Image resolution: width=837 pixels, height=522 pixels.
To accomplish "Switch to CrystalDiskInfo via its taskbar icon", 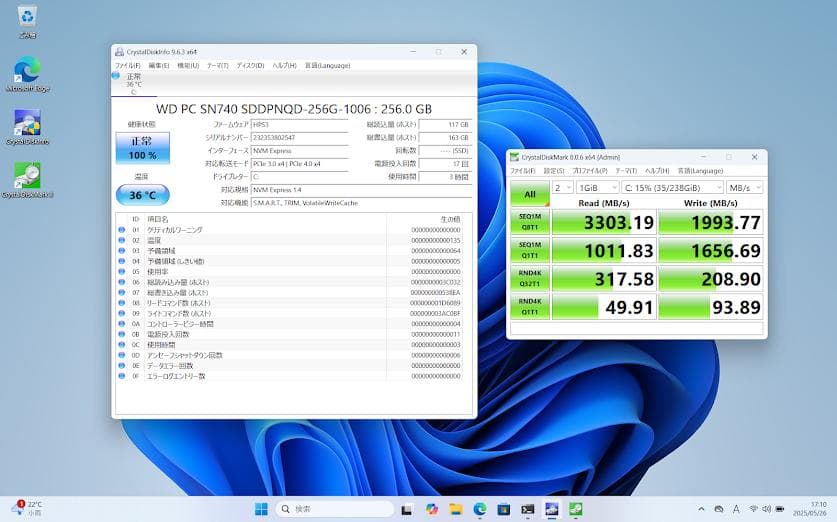I will point(551,509).
